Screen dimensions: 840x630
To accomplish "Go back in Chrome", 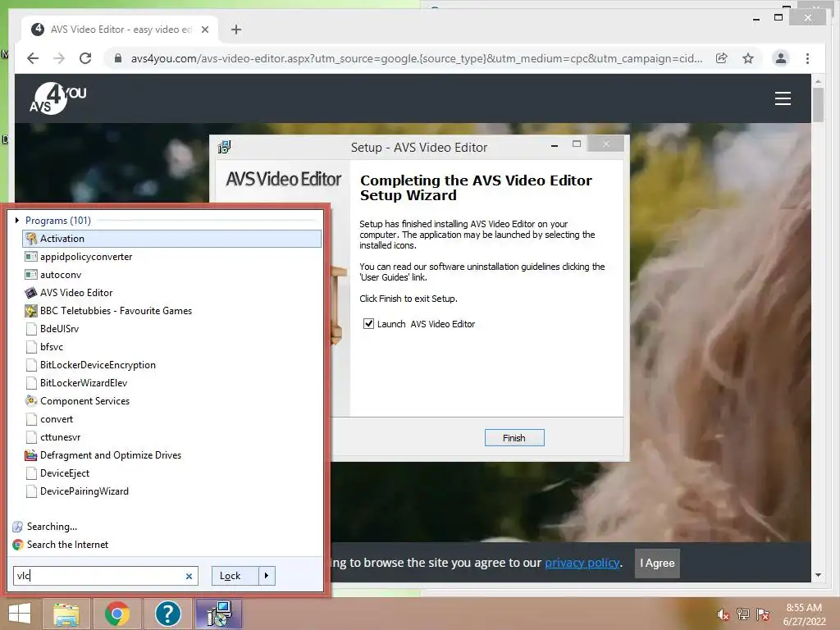I will point(33,58).
